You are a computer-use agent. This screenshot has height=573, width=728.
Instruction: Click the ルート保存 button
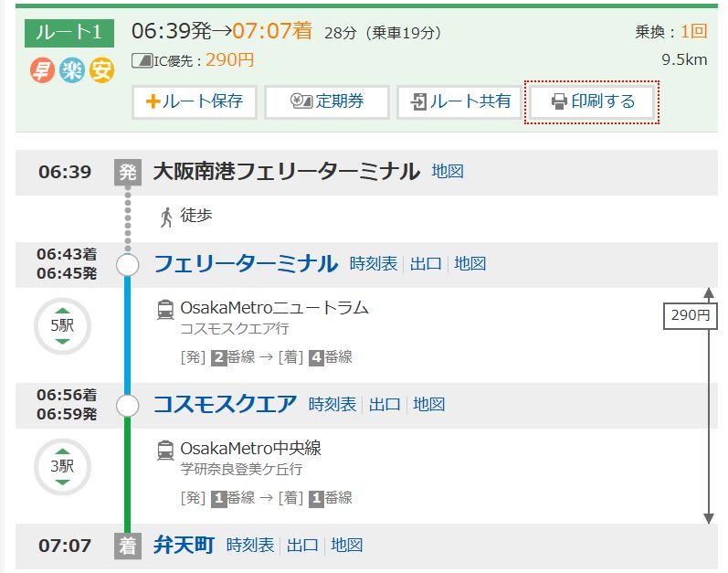point(194,101)
